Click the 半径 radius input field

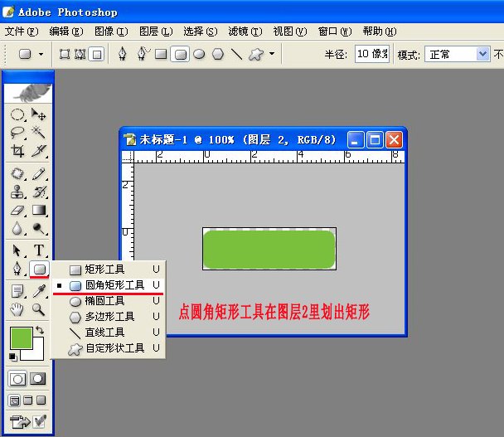(372, 54)
